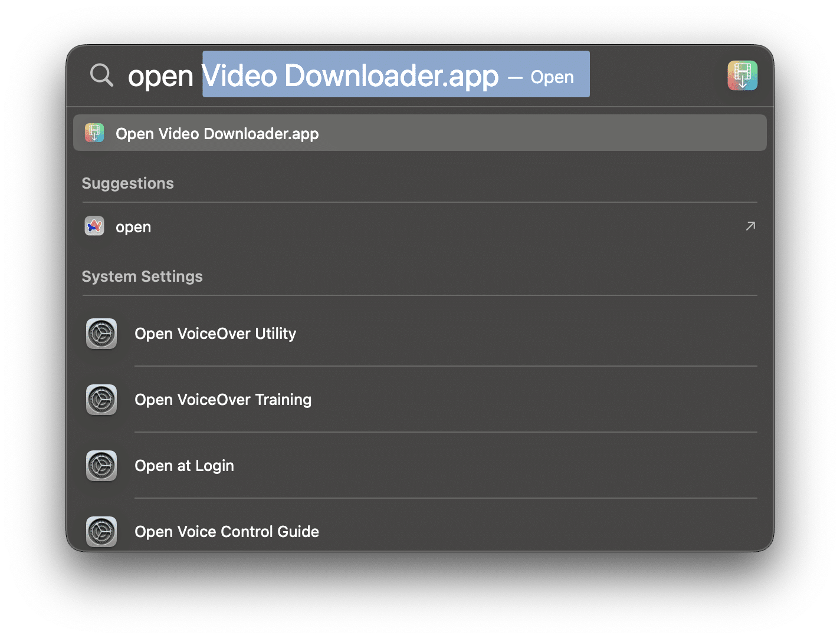
Task: Select the 'Open at Login' settings result
Action: (x=184, y=466)
